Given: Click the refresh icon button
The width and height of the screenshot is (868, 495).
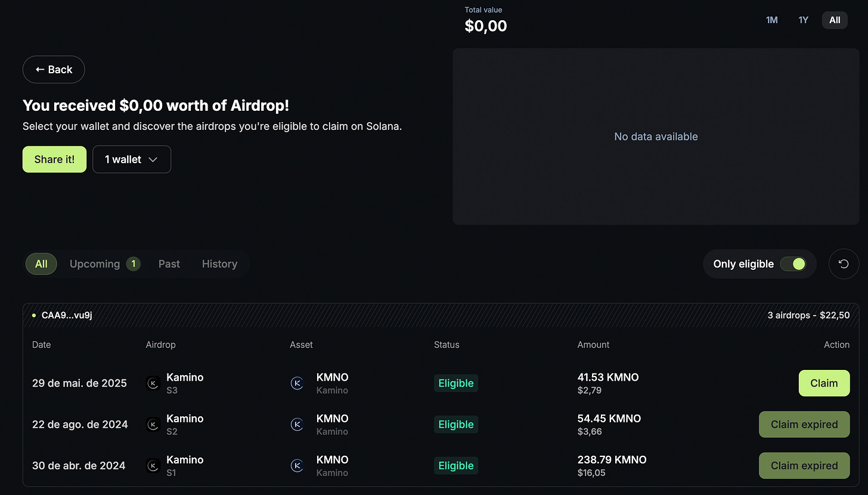Looking at the screenshot, I should pos(844,264).
